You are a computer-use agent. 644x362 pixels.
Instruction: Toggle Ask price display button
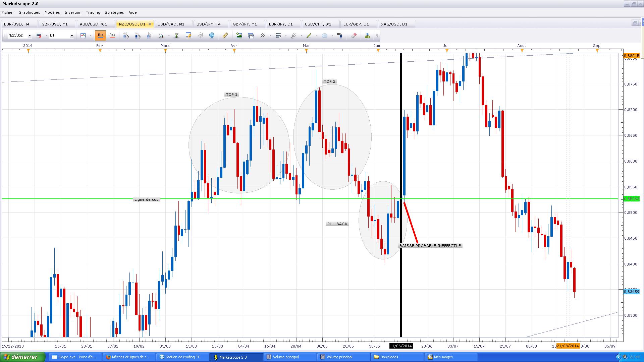[x=112, y=35]
